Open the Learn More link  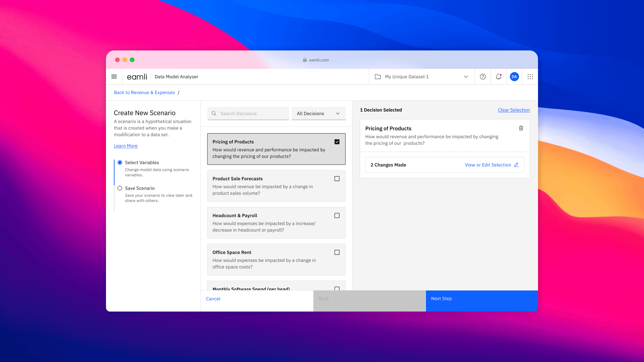coord(125,146)
